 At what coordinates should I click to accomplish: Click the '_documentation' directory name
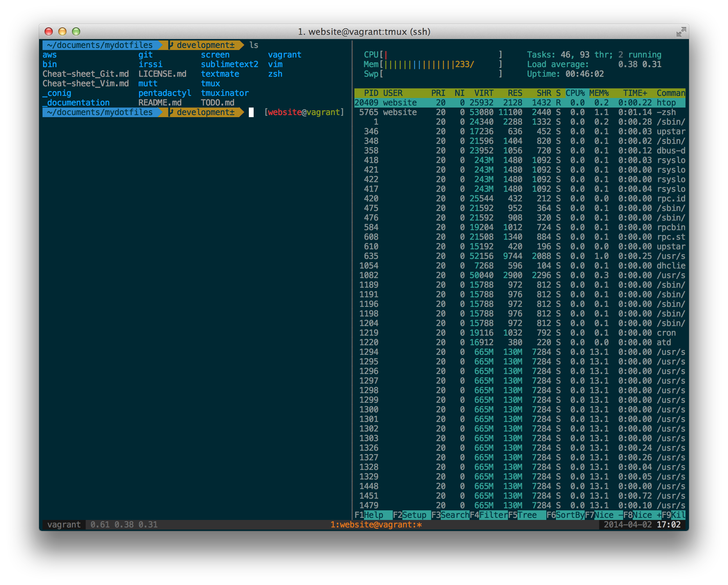coord(76,103)
